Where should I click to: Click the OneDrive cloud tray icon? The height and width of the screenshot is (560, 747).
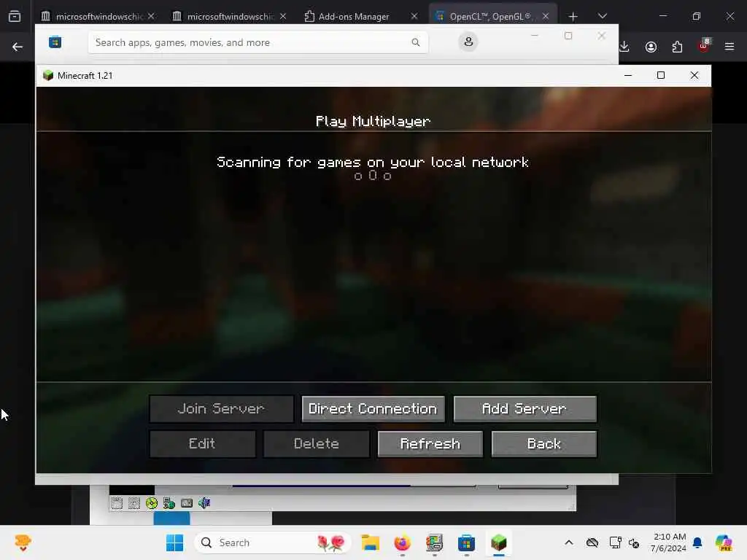tap(592, 542)
